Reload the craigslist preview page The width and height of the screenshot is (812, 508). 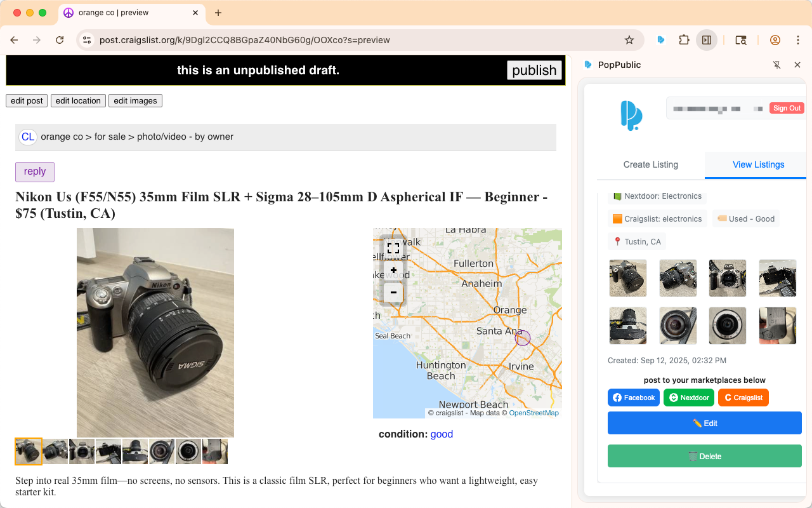60,40
